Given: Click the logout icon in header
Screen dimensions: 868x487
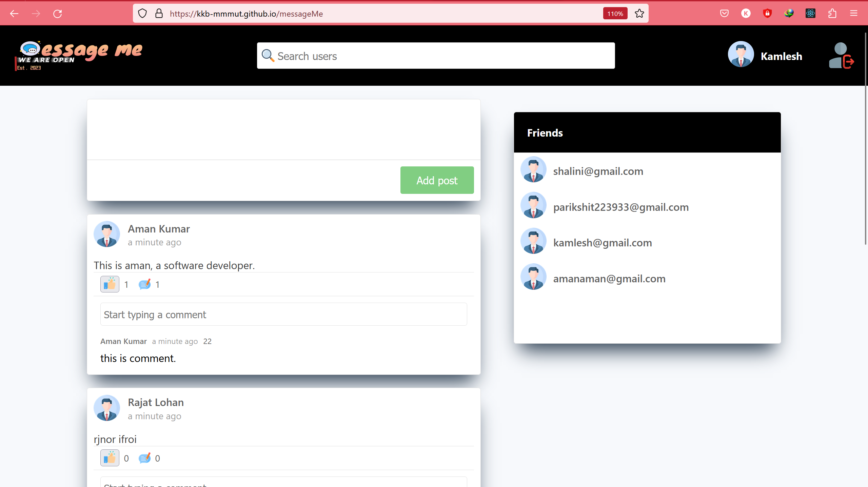Looking at the screenshot, I should pyautogui.click(x=841, y=56).
